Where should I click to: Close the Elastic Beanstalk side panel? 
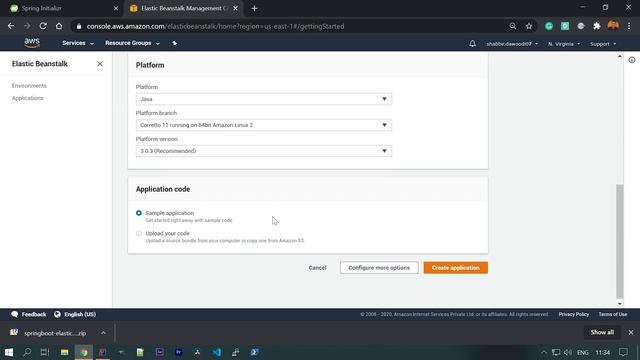point(100,64)
